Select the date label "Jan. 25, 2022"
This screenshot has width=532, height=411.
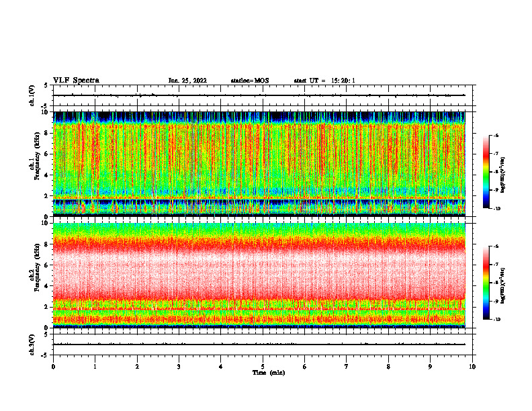[187, 81]
